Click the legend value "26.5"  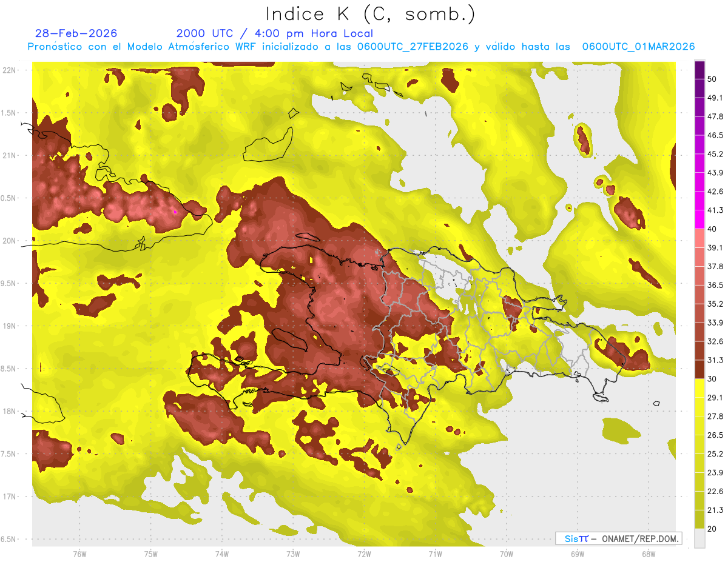click(x=715, y=435)
